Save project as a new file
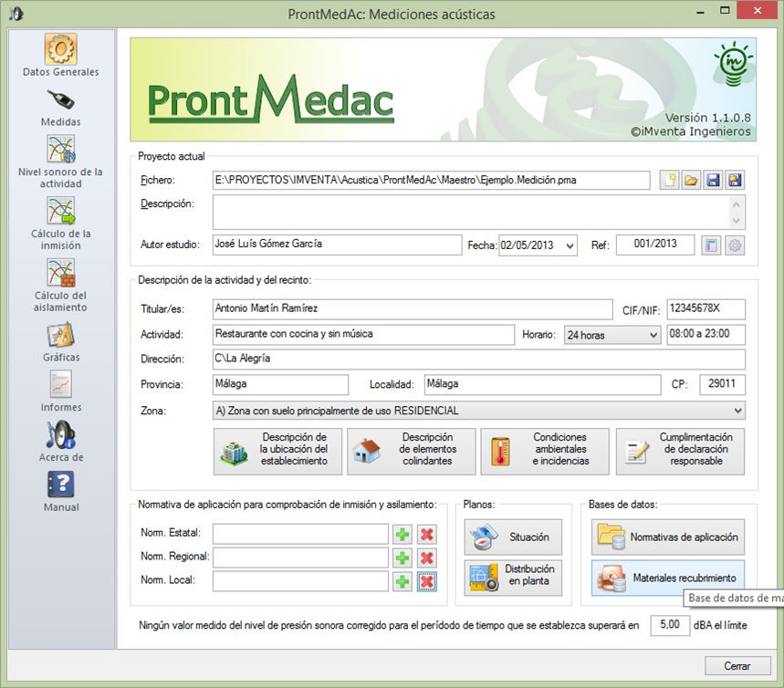This screenshot has width=784, height=688. tap(735, 180)
